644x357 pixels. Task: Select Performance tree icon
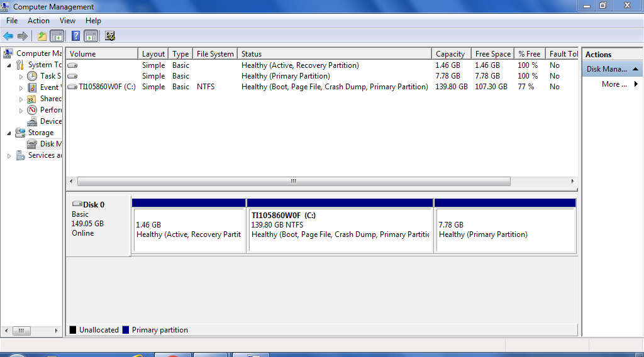click(32, 110)
